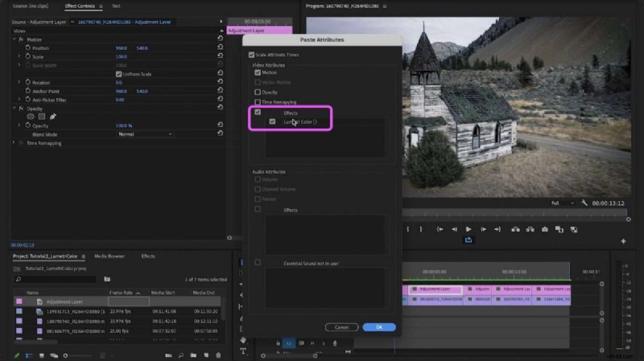Image resolution: width=644 pixels, height=361 pixels.
Task: Check Opacity in Paste Attributes dialog
Action: (x=258, y=92)
